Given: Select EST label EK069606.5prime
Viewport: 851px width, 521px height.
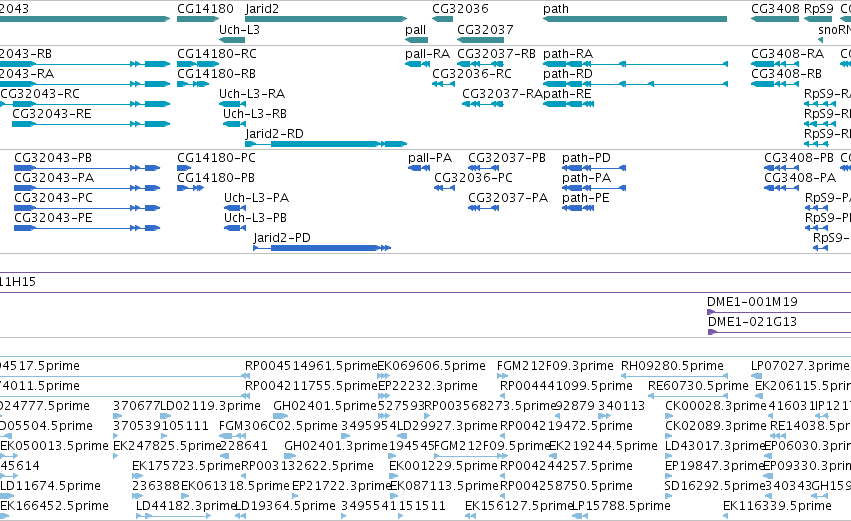Looking at the screenshot, I should tap(431, 366).
